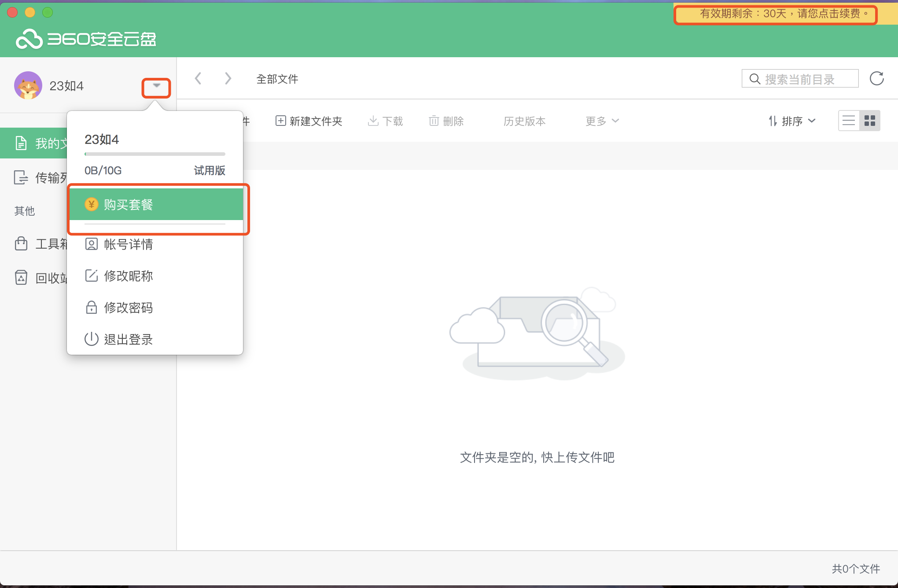This screenshot has width=898, height=588.
Task: Switch to list view
Action: (849, 121)
